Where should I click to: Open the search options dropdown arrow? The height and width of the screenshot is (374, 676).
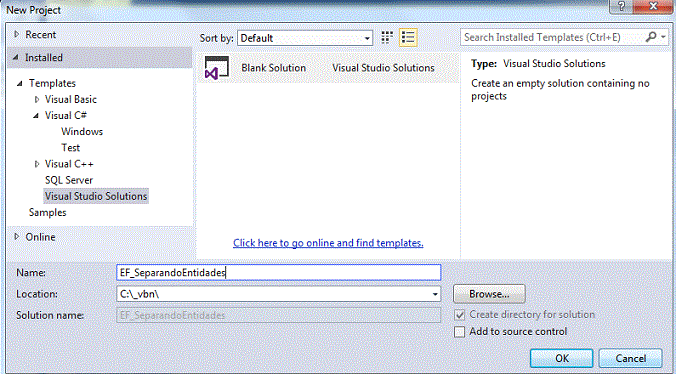pos(663,37)
